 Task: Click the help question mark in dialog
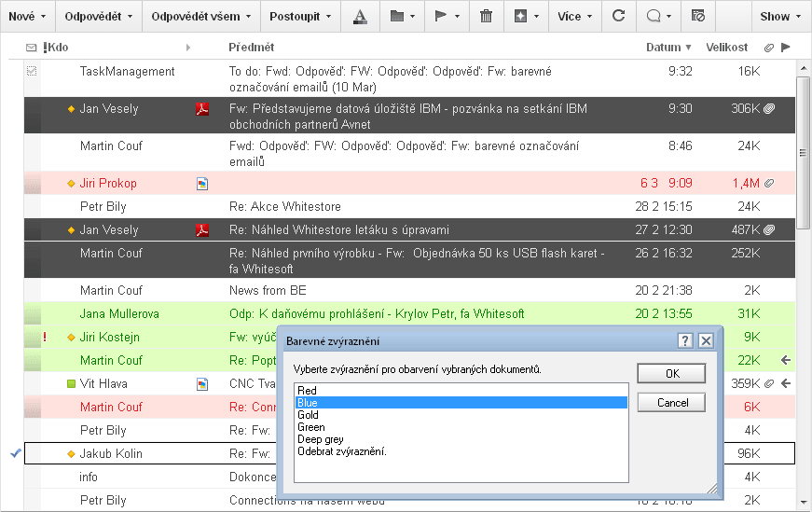684,341
